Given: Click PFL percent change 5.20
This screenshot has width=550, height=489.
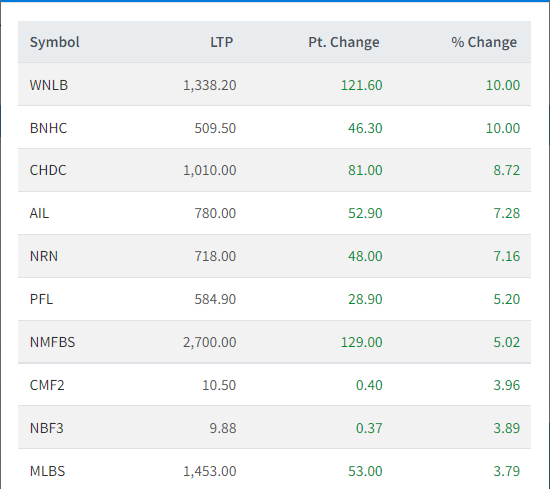Looking at the screenshot, I should pyautogui.click(x=507, y=299).
